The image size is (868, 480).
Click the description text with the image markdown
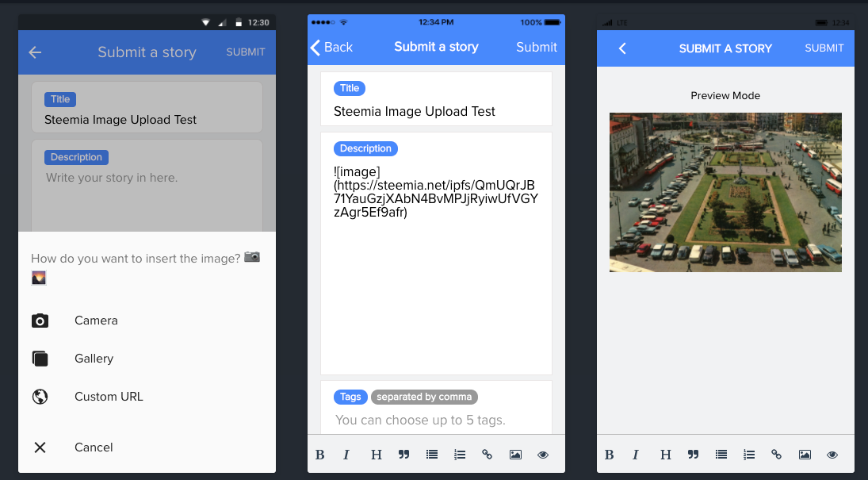436,192
